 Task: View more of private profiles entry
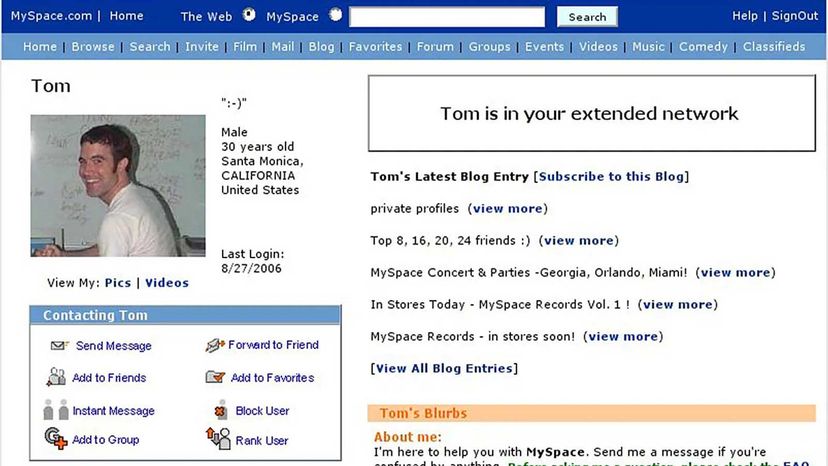pos(507,209)
